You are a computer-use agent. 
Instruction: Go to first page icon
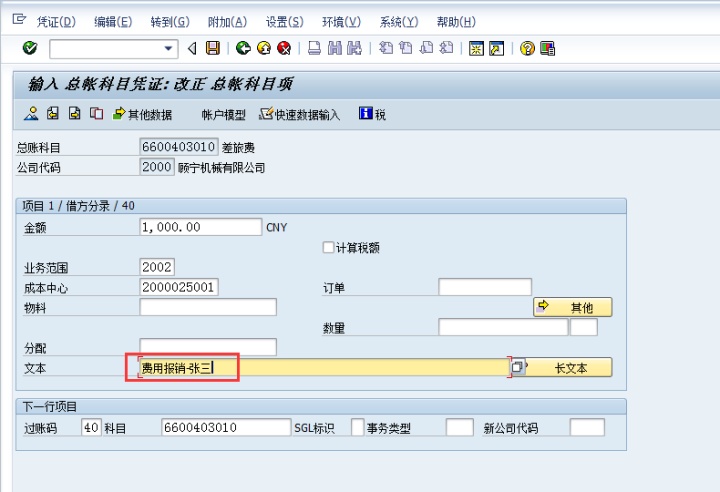pos(386,48)
